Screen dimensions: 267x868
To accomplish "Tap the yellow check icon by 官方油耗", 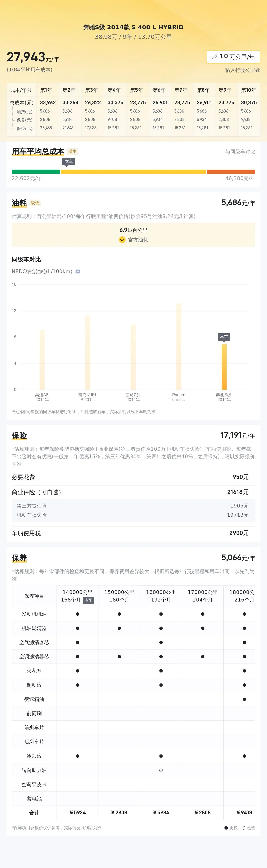I will (x=122, y=240).
